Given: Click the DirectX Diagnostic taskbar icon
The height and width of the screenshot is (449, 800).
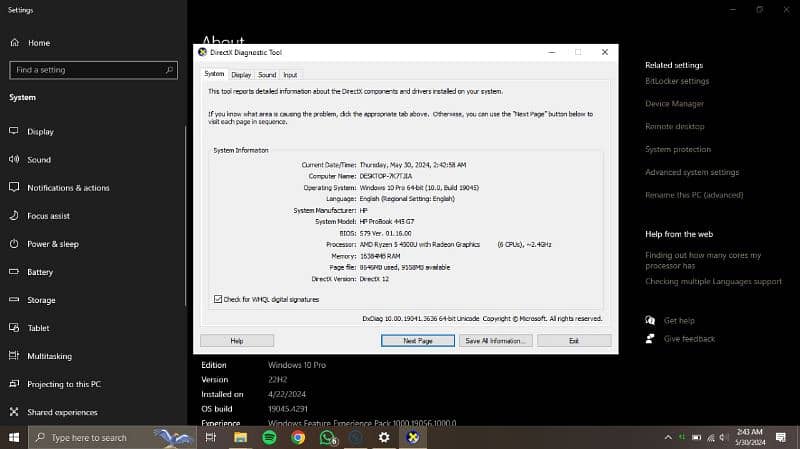Looking at the screenshot, I should pos(412,437).
